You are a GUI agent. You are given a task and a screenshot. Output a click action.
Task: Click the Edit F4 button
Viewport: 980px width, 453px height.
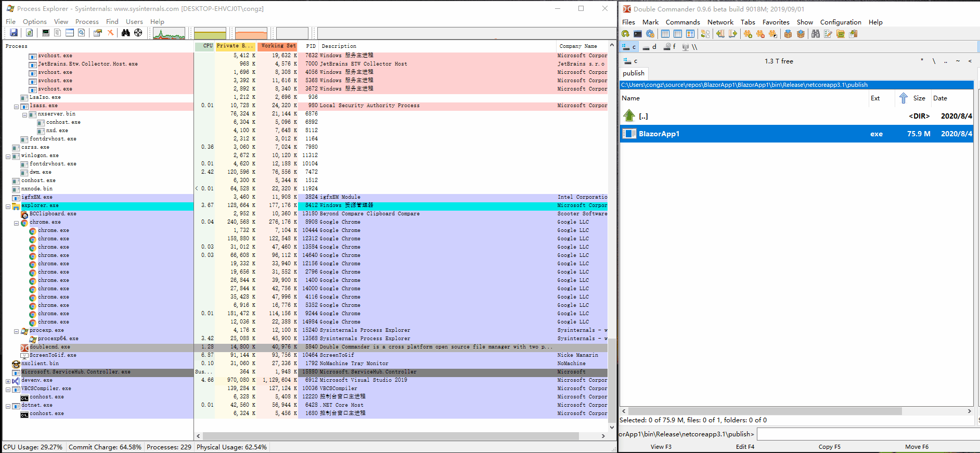[745, 447]
